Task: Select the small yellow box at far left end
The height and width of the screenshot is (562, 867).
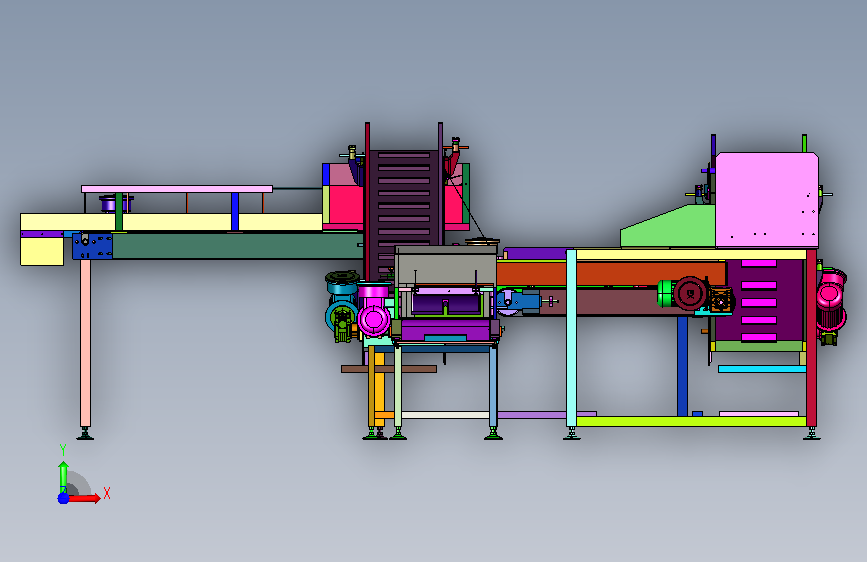Action: coord(42,252)
